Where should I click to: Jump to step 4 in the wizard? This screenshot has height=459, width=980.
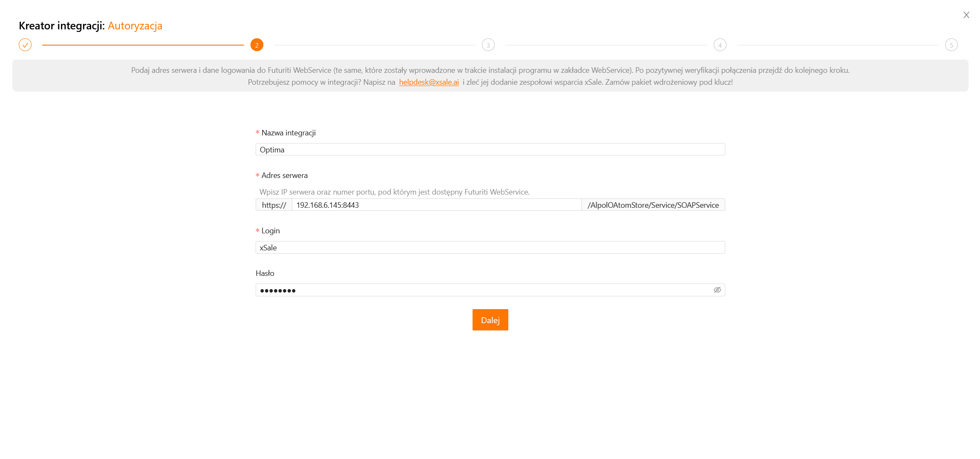pos(720,45)
